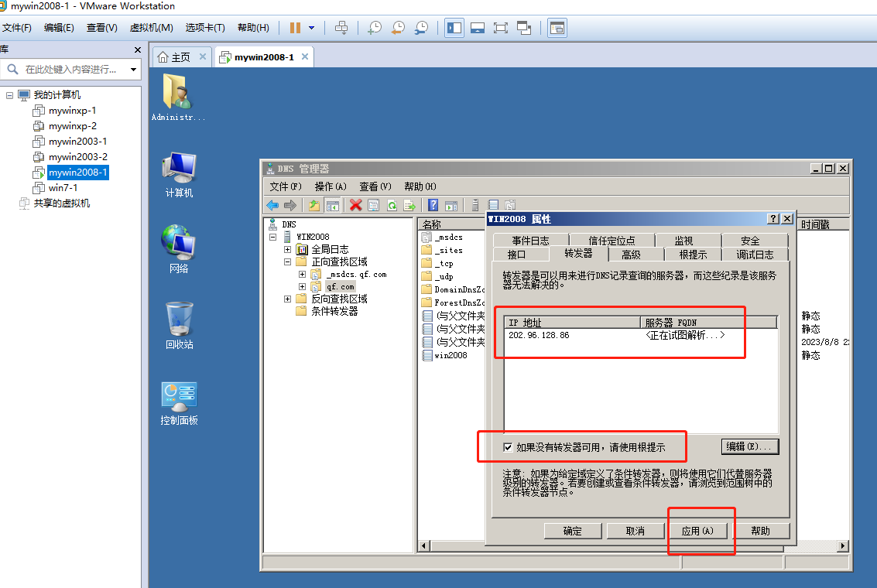Expand _msdcs.qf.com zone node
Image resolution: width=877 pixels, height=588 pixels.
[x=302, y=275]
